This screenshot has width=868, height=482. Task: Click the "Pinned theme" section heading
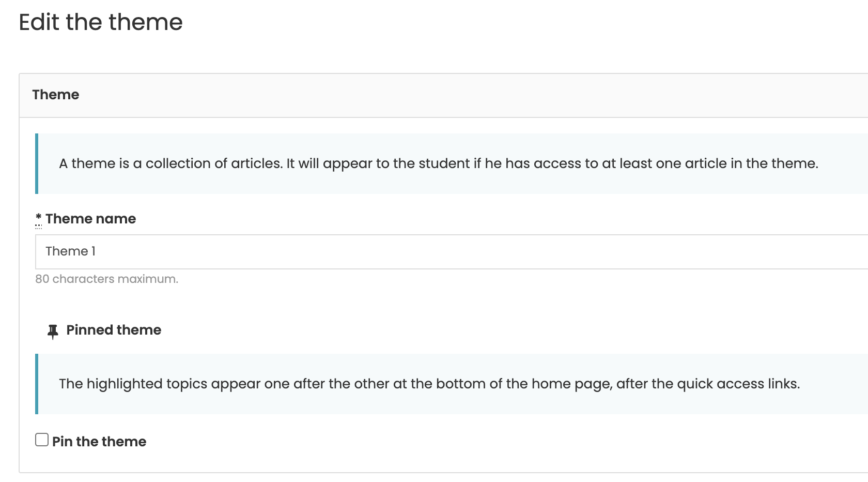(x=114, y=330)
